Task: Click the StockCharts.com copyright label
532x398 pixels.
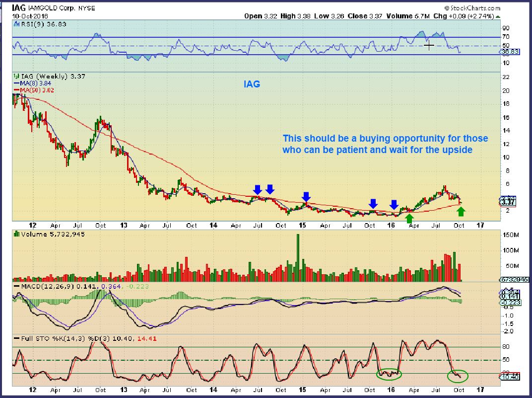Action: 472,8
